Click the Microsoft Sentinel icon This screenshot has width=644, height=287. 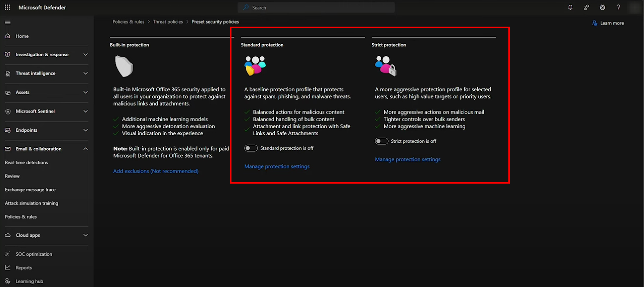click(x=8, y=111)
